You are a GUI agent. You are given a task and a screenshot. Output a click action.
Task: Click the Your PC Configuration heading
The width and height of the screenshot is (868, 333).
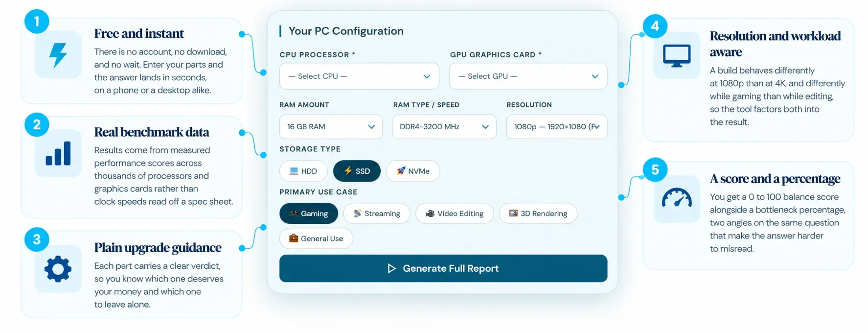[x=346, y=31]
